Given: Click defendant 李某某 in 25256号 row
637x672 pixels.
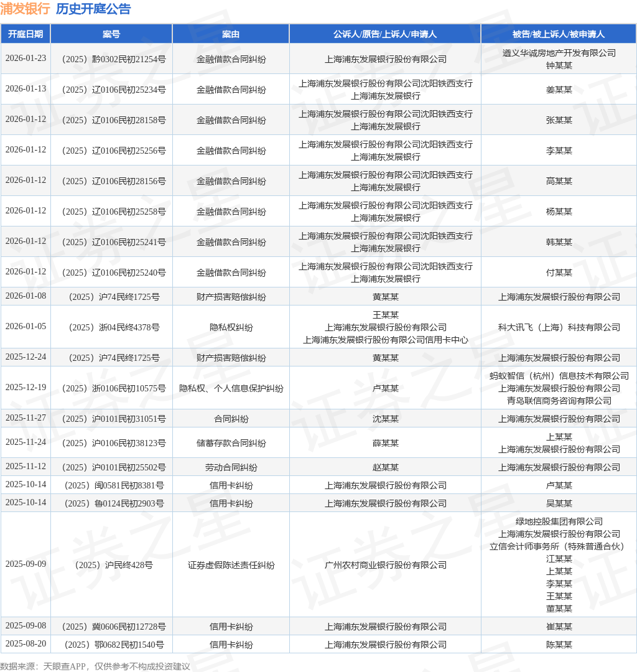Looking at the screenshot, I should (559, 151).
